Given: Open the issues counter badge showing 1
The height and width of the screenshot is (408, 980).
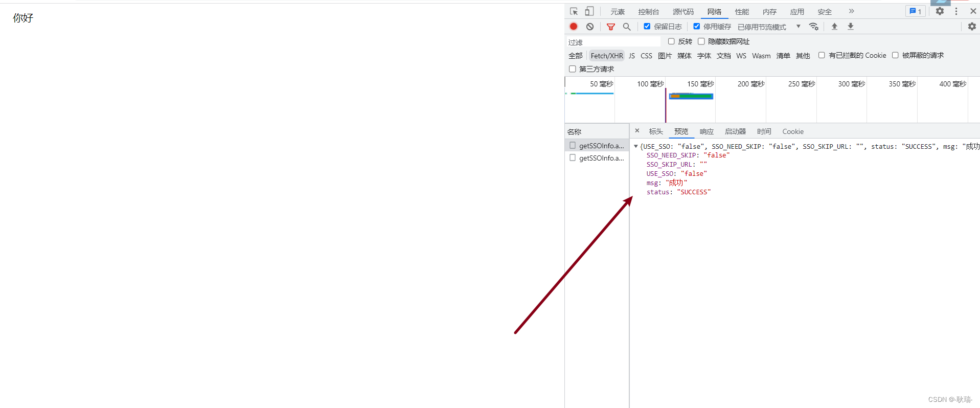Looking at the screenshot, I should click(x=916, y=11).
